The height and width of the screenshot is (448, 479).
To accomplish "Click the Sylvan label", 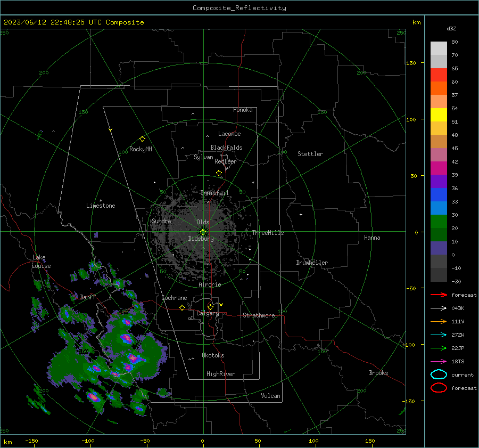I will click(x=203, y=157).
